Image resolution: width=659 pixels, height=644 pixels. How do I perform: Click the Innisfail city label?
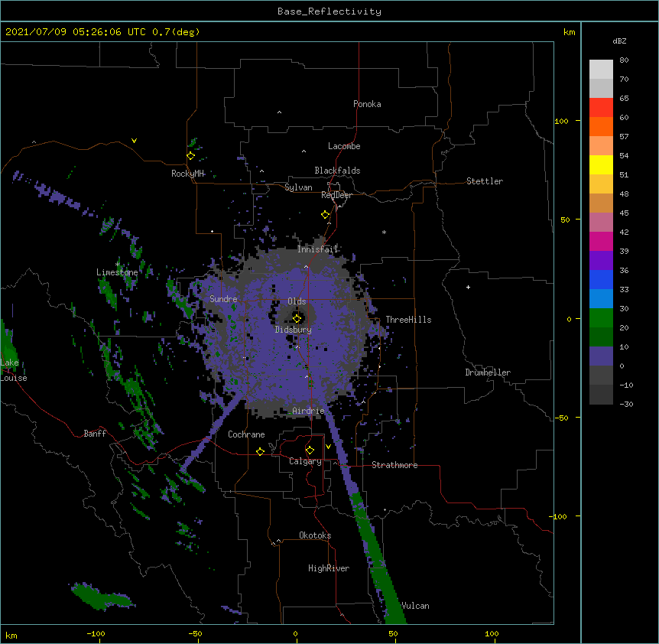click(317, 249)
